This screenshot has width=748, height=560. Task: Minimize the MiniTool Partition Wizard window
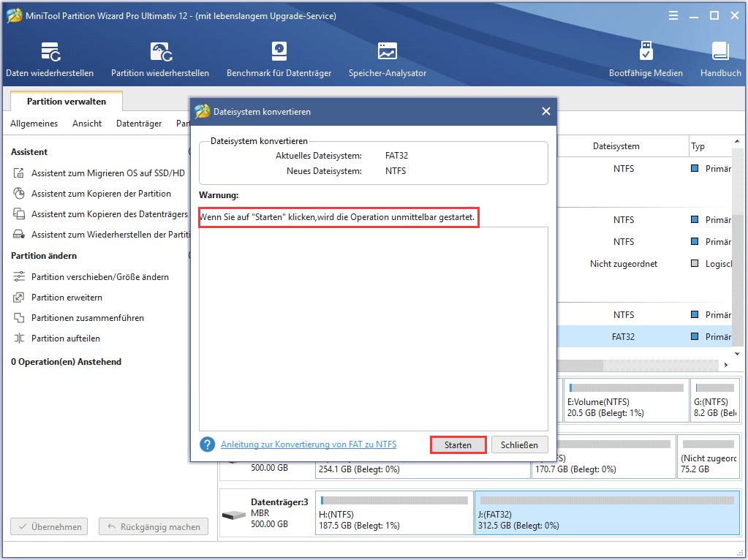click(x=694, y=16)
